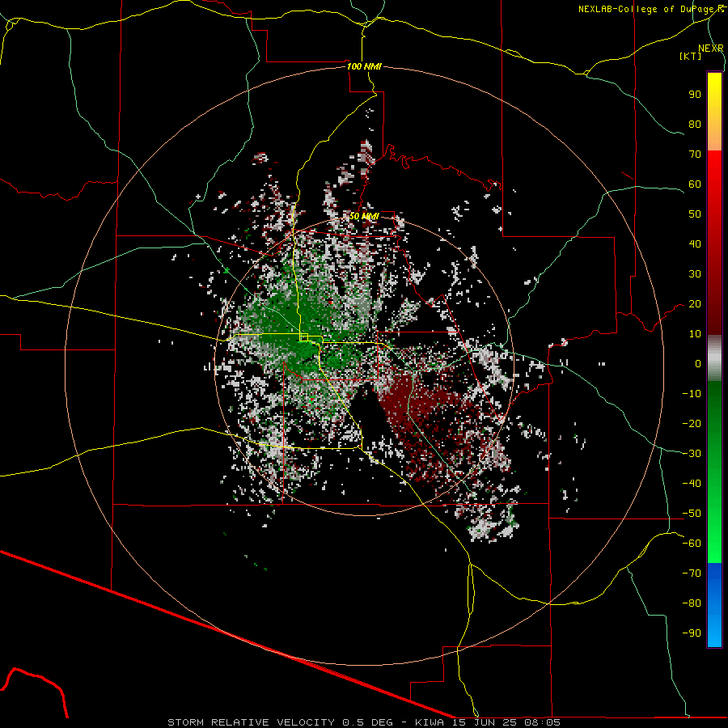Click the -10 knot label on scale
This screenshot has height=728, width=728.
point(692,394)
